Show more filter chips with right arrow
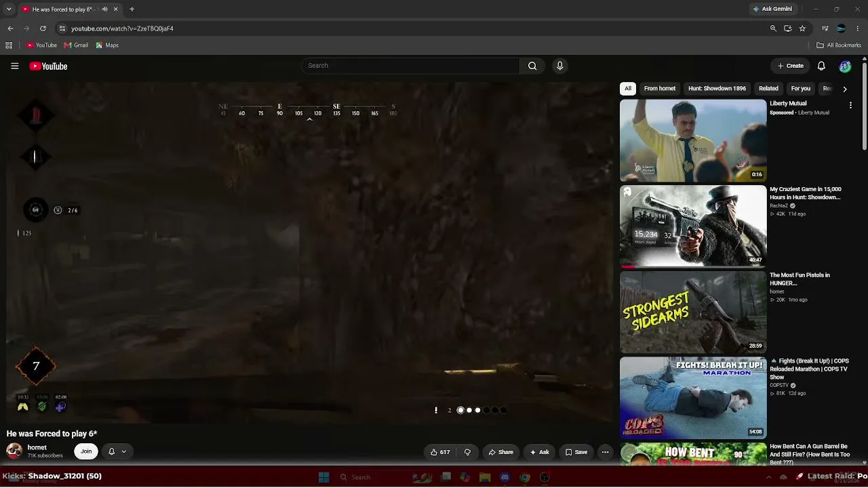This screenshot has width=868, height=488. [x=844, y=89]
